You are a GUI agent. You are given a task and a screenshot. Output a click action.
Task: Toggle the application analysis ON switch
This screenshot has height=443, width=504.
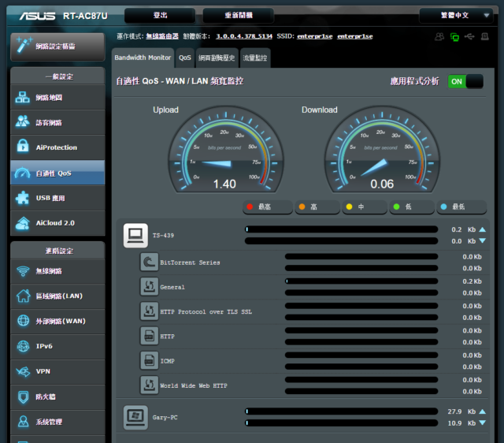(465, 81)
